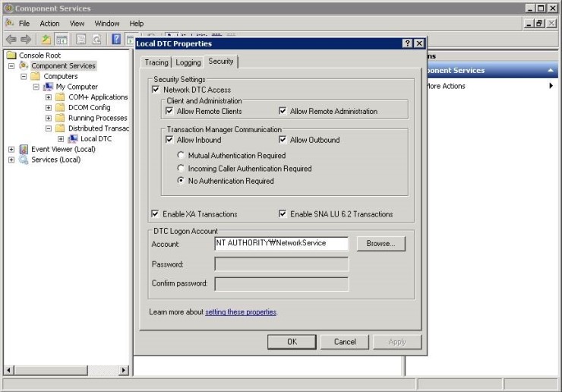This screenshot has height=392, width=562.
Task: Click the COM+ Applications folder icon
Action: coord(60,96)
